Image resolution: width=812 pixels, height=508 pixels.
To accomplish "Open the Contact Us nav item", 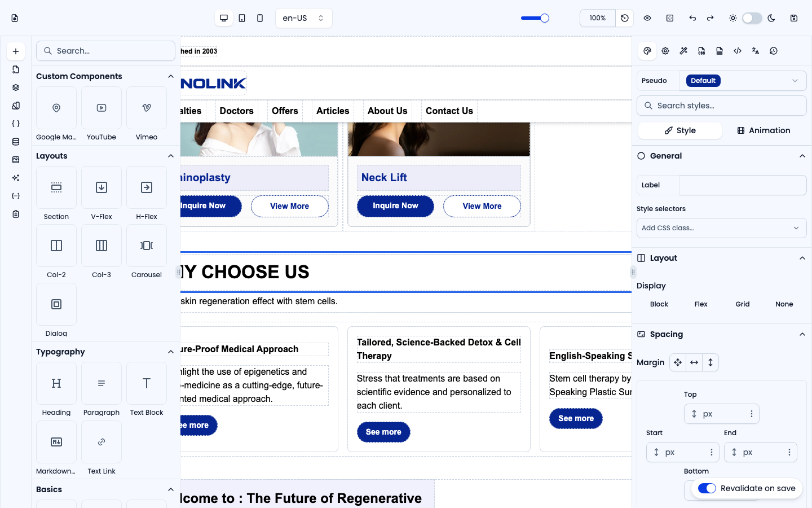I will 449,111.
